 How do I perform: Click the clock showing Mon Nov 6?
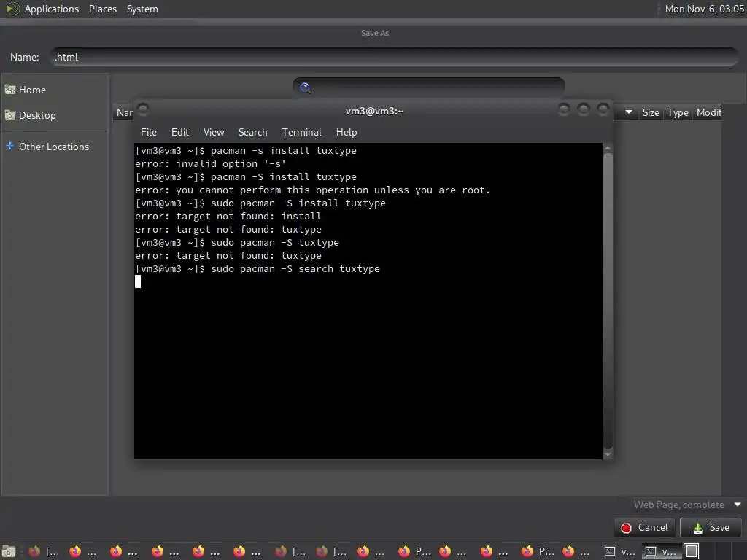(x=704, y=9)
